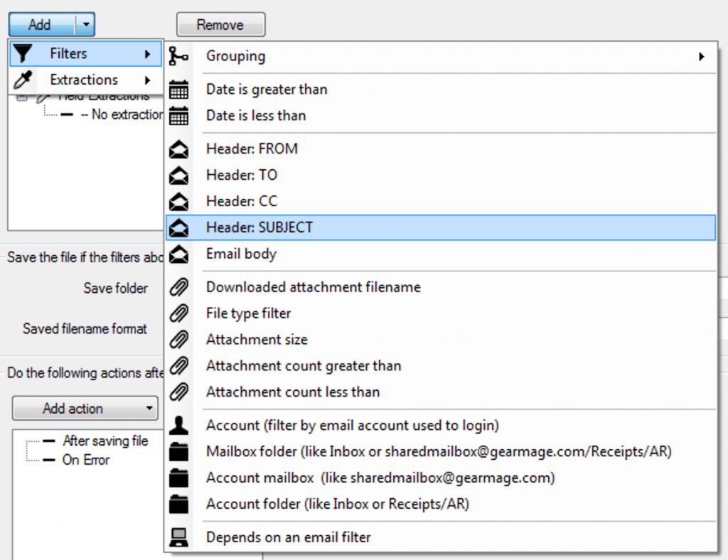Click paperclip icon beside File type filter

pos(179,313)
